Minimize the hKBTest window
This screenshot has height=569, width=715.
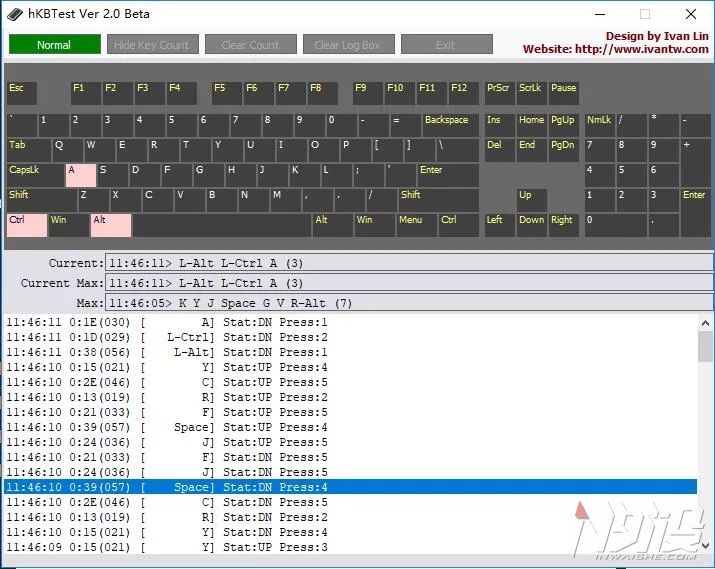pos(600,14)
